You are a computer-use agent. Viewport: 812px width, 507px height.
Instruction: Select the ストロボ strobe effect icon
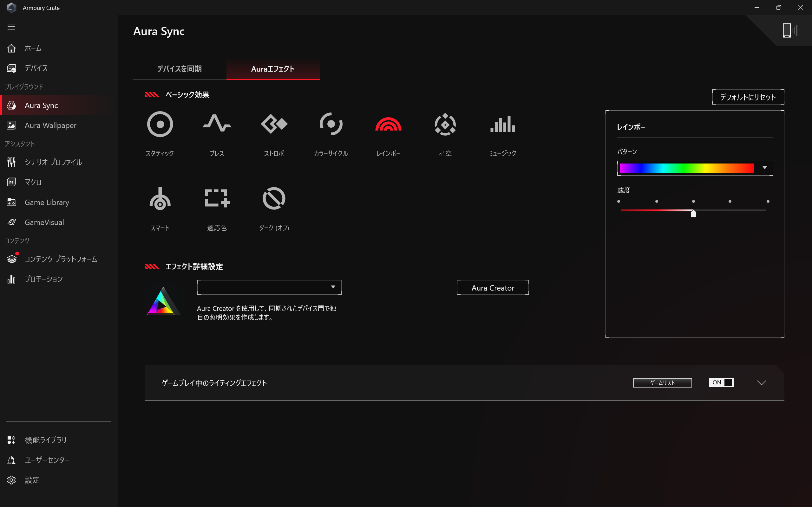274,125
